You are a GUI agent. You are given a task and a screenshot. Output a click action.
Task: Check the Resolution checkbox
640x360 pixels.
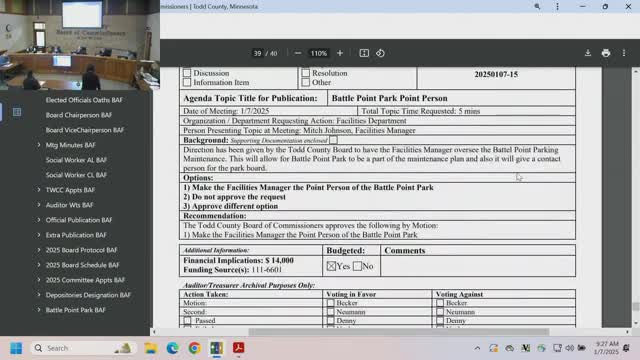[306, 73]
